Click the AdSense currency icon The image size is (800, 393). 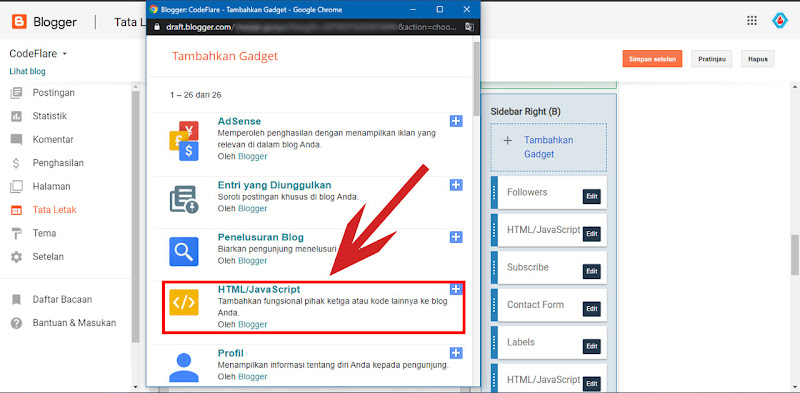tap(184, 141)
